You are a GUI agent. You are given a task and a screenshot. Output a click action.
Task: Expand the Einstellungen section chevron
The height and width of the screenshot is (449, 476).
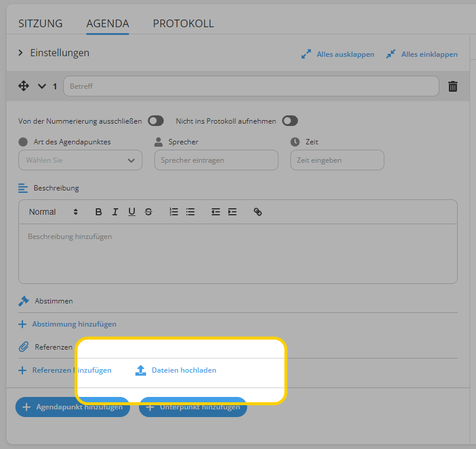(20, 53)
